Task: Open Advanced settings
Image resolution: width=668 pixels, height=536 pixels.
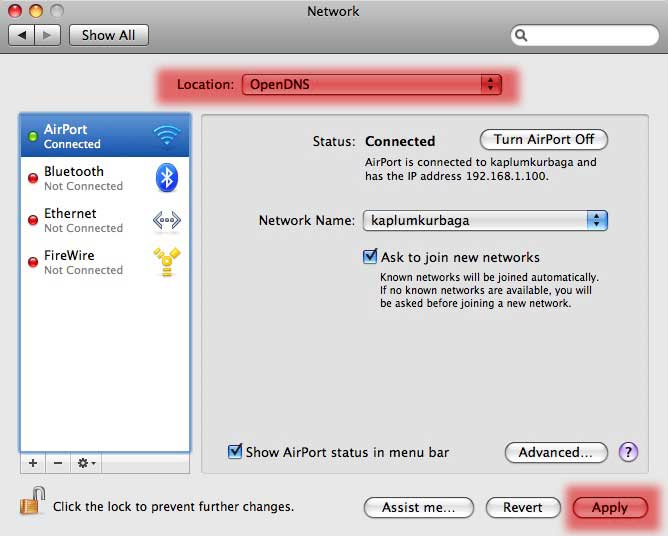Action: pyautogui.click(x=556, y=452)
